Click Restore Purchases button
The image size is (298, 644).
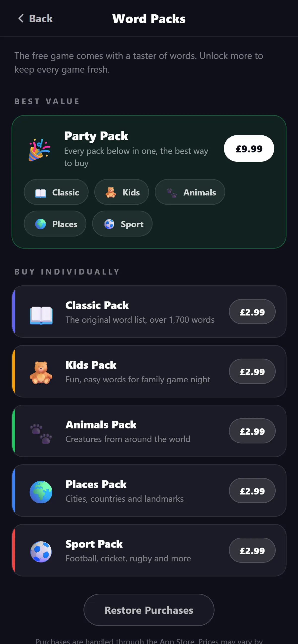pyautogui.click(x=149, y=610)
